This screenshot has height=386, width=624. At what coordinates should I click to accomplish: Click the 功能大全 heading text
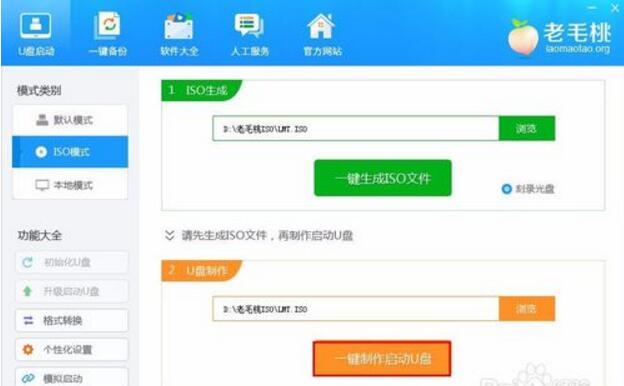pyautogui.click(x=39, y=235)
